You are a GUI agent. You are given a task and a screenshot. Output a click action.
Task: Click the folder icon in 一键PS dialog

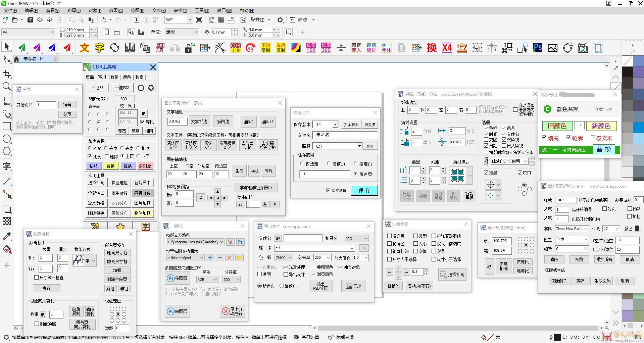pos(239,258)
